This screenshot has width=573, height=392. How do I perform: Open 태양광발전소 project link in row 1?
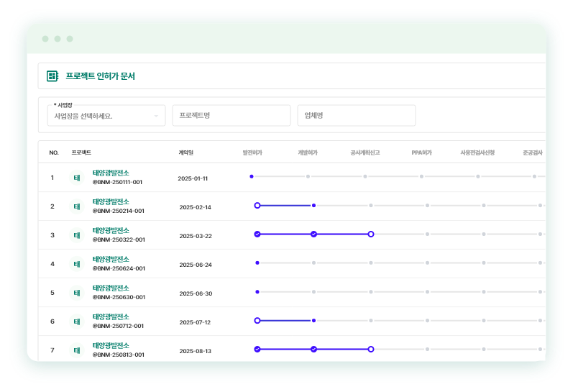(x=111, y=173)
